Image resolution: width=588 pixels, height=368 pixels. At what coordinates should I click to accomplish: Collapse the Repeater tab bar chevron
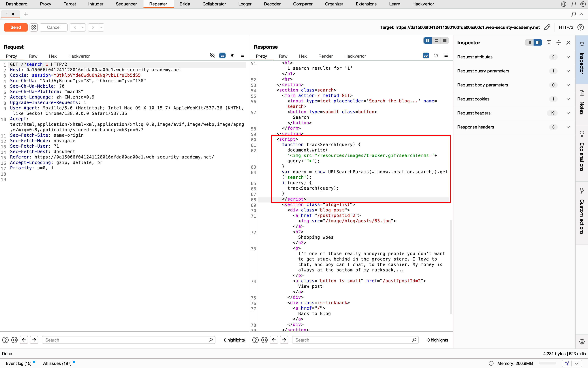point(581,14)
